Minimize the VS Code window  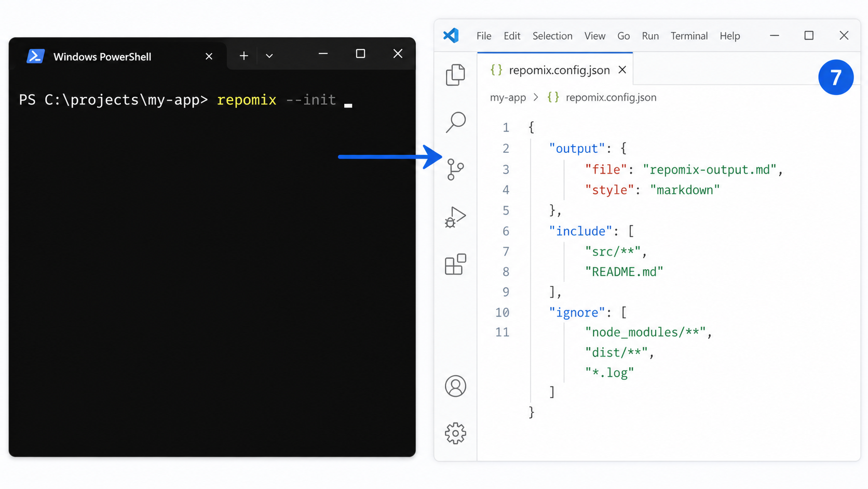tap(775, 35)
